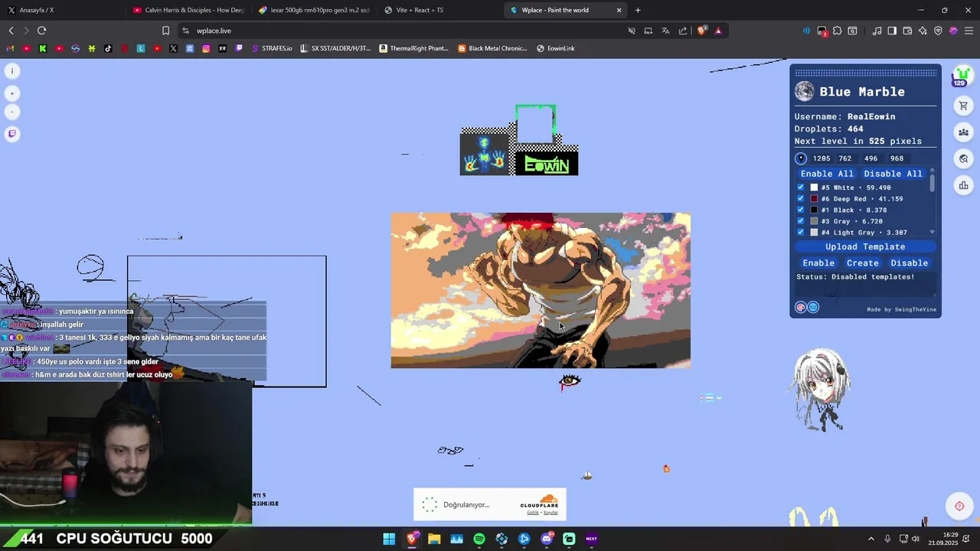Click the Enable All button
The height and width of the screenshot is (551, 980).
pos(827,174)
